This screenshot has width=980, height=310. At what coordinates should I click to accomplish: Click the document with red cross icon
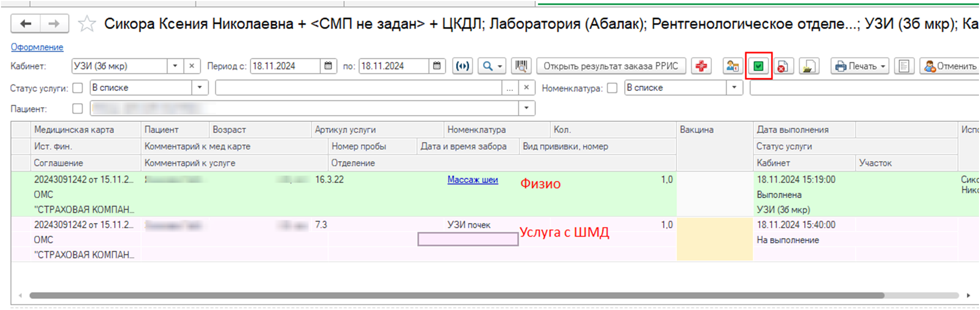pyautogui.click(x=782, y=66)
